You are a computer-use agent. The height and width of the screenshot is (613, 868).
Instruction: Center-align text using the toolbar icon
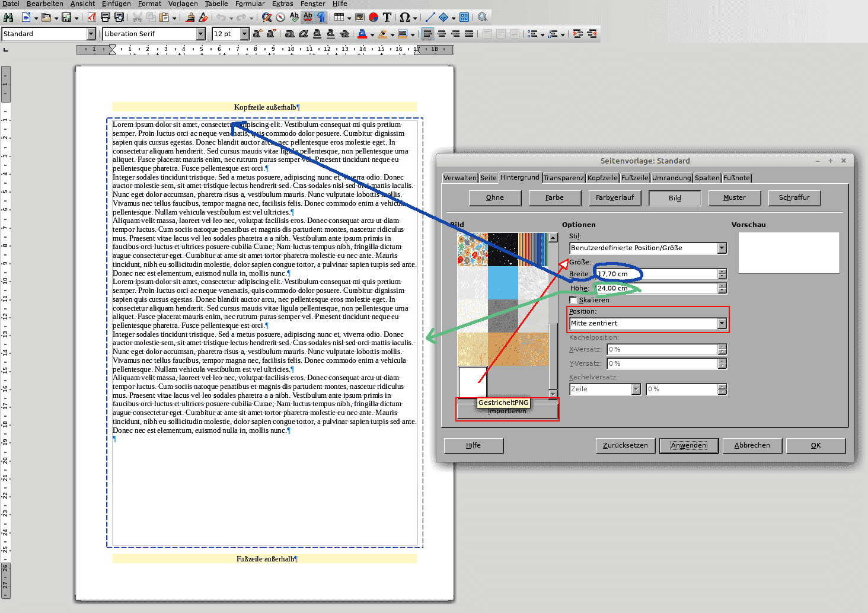442,34
